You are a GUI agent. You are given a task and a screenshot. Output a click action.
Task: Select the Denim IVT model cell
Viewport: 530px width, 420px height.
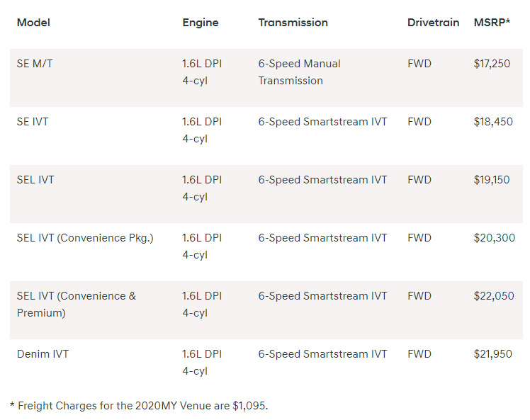(43, 354)
